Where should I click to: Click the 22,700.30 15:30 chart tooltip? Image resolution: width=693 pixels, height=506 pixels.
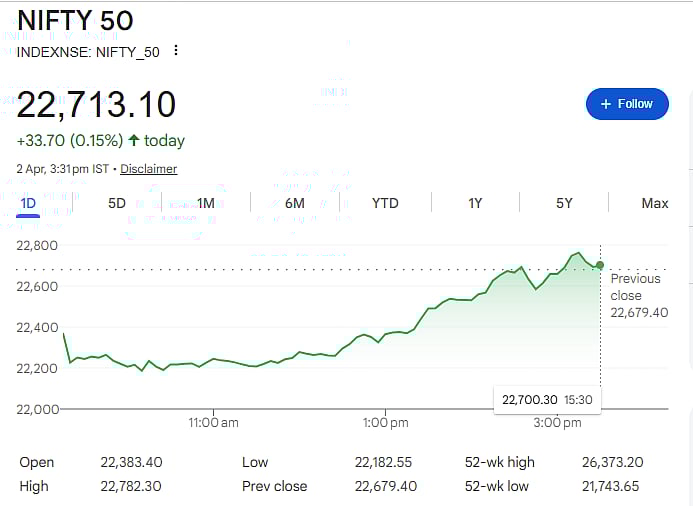click(x=547, y=399)
